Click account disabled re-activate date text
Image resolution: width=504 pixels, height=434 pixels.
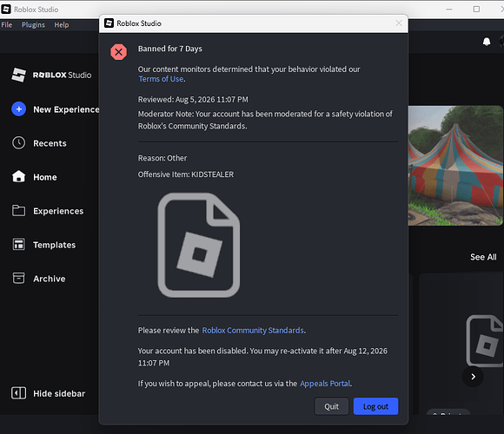click(x=262, y=357)
